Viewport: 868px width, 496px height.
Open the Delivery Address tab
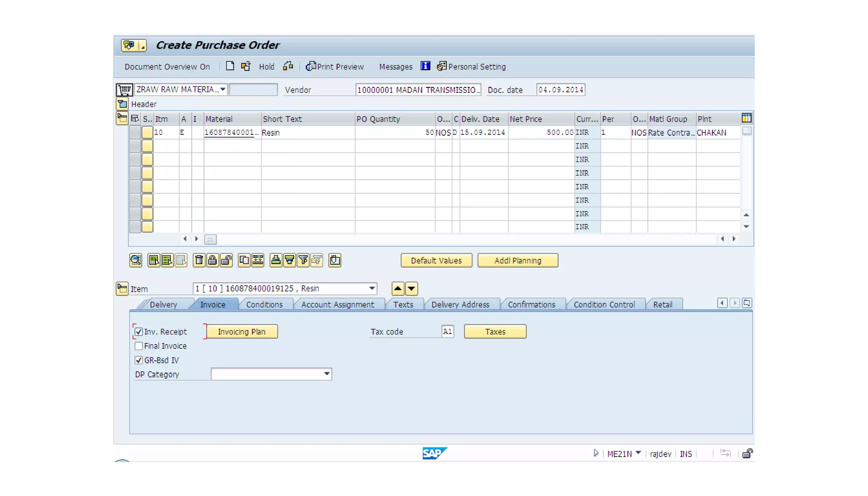[460, 304]
